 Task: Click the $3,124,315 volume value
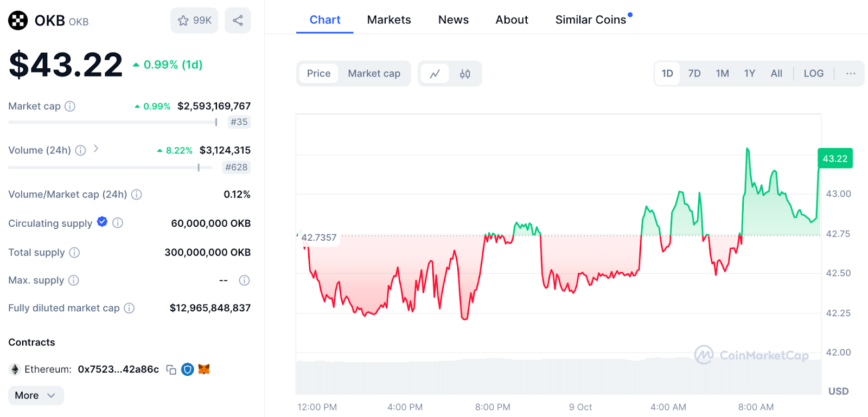click(225, 150)
